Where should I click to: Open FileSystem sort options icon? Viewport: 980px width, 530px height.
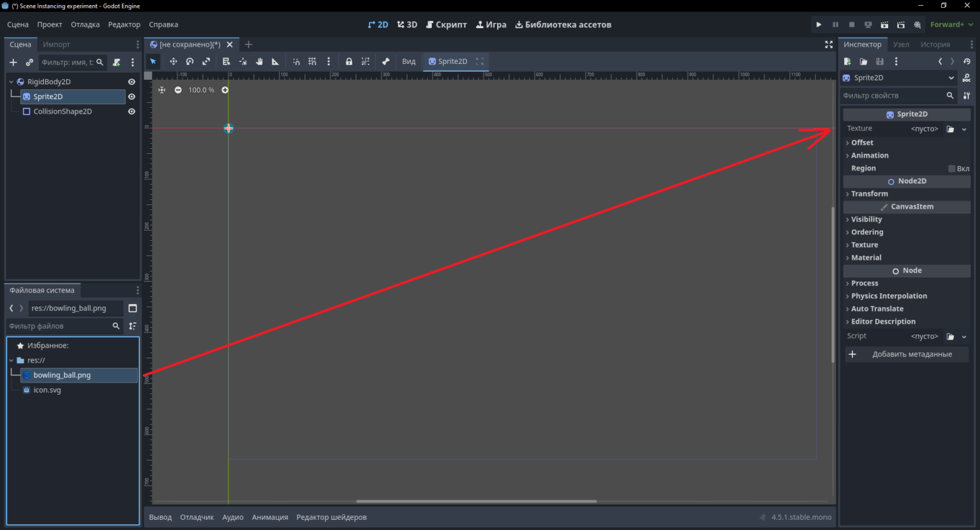point(133,326)
